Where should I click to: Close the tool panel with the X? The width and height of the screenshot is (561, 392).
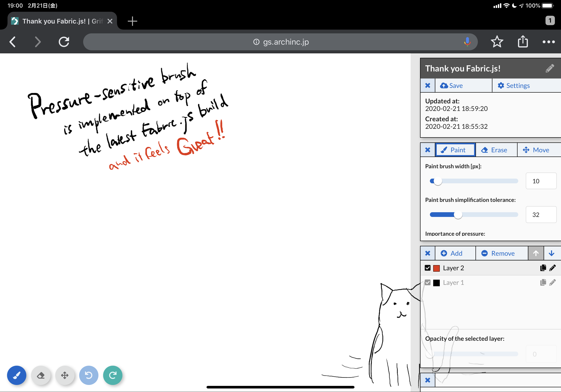(428, 150)
